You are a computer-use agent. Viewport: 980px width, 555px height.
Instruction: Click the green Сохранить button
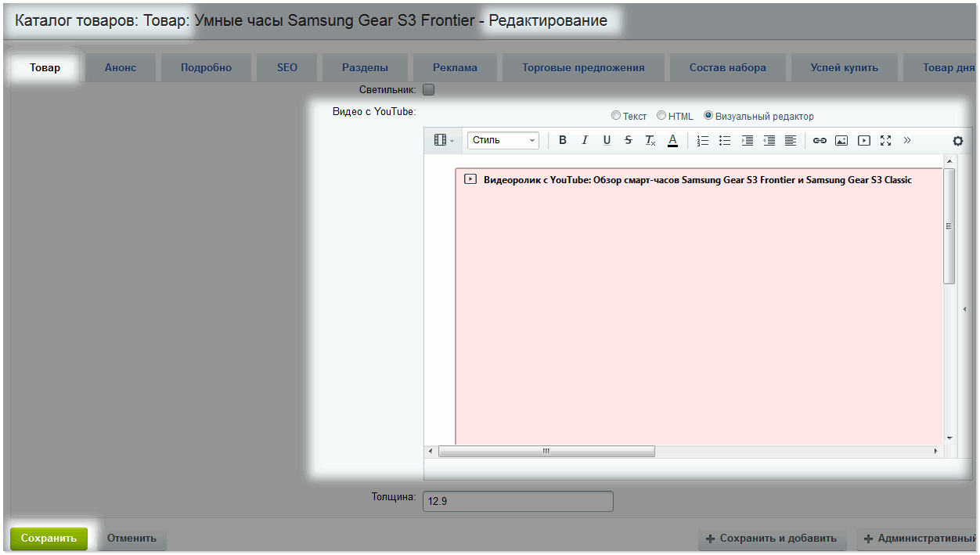click(x=49, y=539)
